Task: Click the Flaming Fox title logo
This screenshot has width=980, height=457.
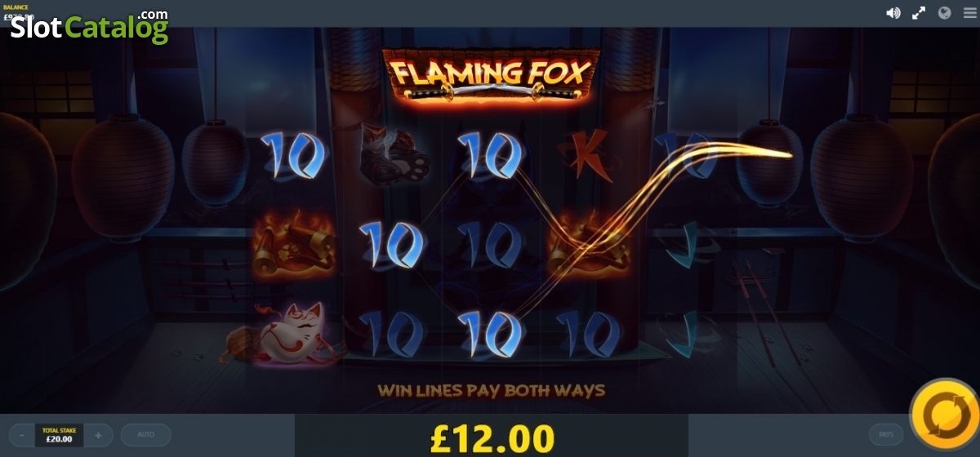Action: pyautogui.click(x=491, y=75)
